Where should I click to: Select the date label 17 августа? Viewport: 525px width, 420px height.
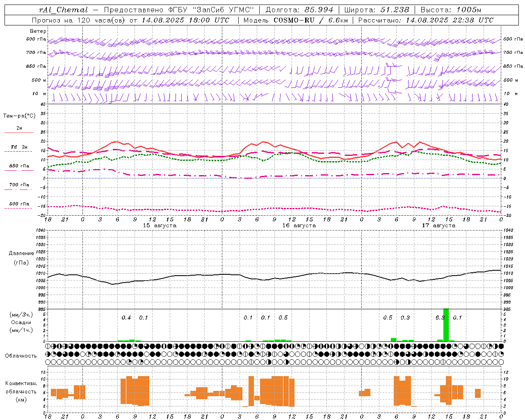coord(438,226)
